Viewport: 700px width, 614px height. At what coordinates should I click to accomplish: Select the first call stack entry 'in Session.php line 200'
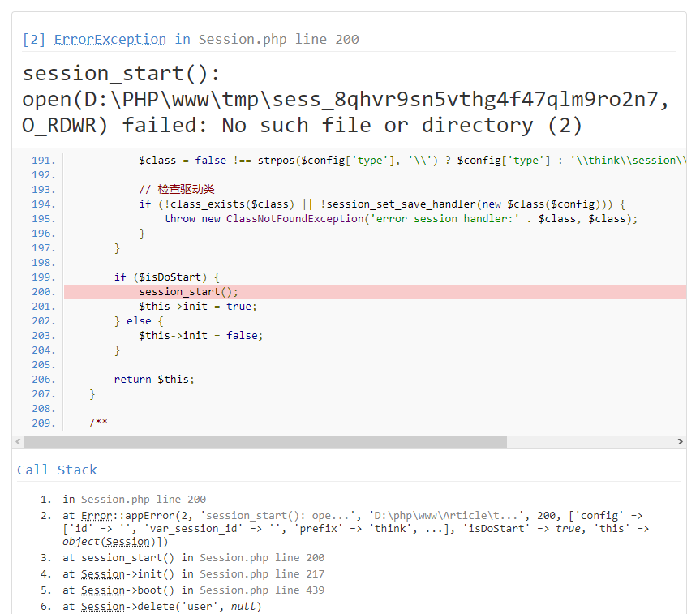click(x=134, y=500)
